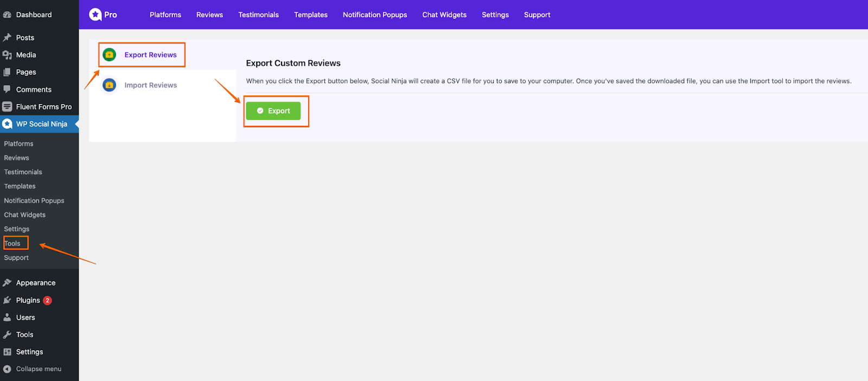Open WordPress Settings in lower sidebar

(x=30, y=352)
